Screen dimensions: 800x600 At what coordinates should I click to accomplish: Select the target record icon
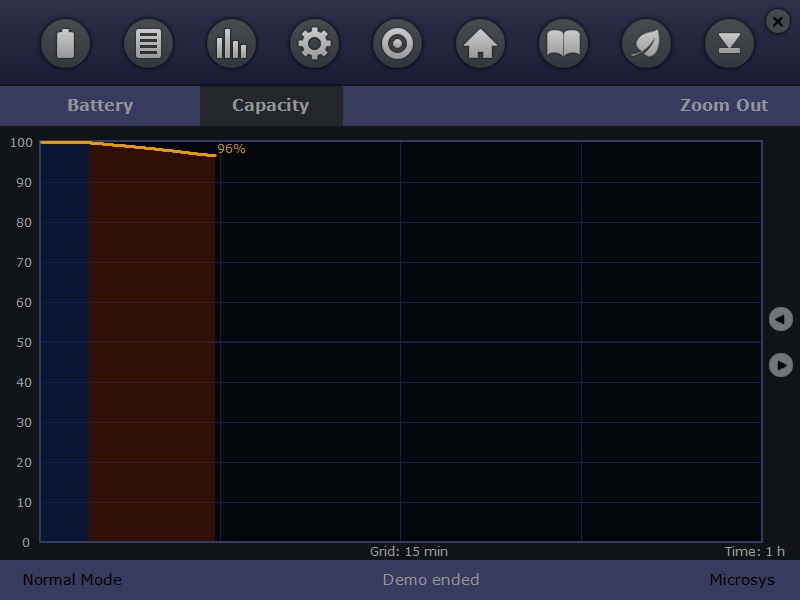(x=397, y=43)
